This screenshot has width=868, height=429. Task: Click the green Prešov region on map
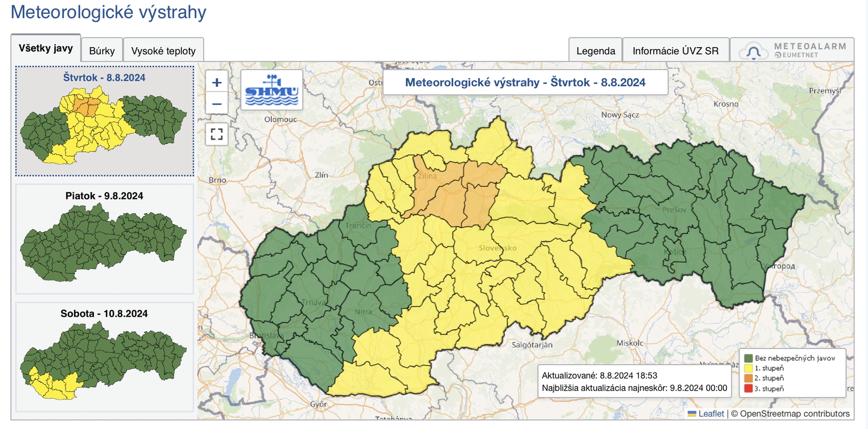click(x=674, y=209)
